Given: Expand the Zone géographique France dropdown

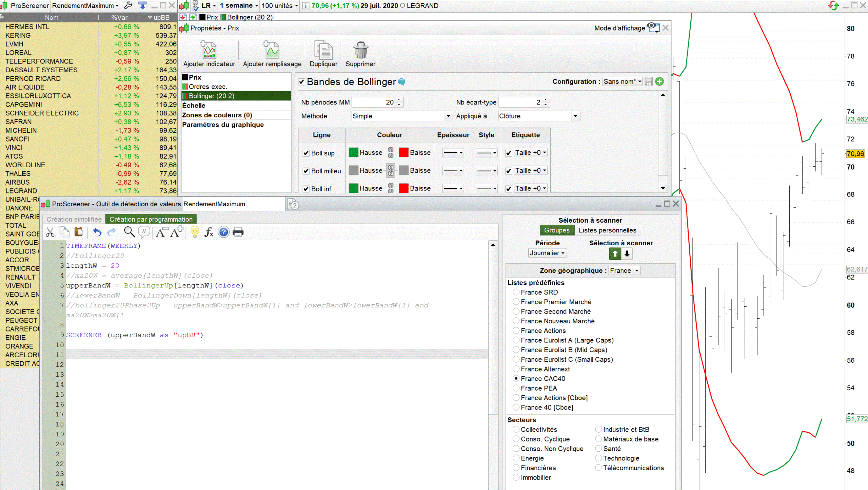Looking at the screenshot, I should click(x=624, y=270).
